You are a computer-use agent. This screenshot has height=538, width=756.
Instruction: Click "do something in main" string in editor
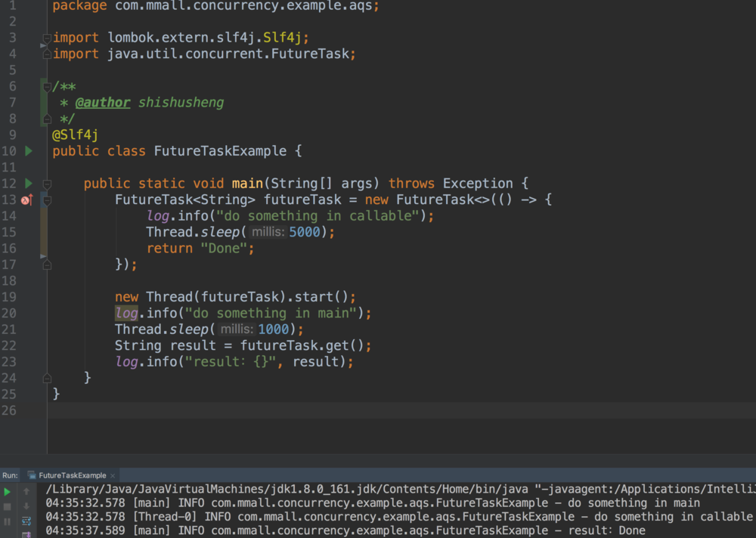tap(271, 314)
